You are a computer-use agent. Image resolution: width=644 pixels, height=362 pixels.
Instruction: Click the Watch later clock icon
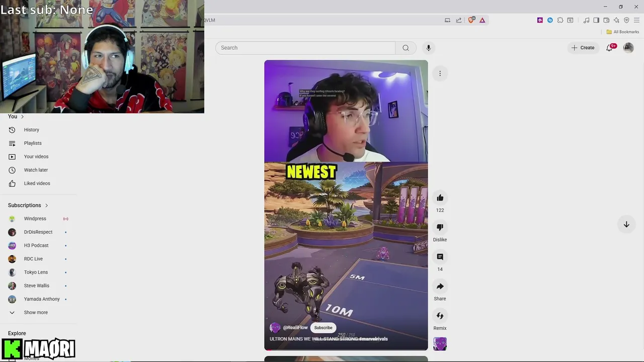[12, 170]
